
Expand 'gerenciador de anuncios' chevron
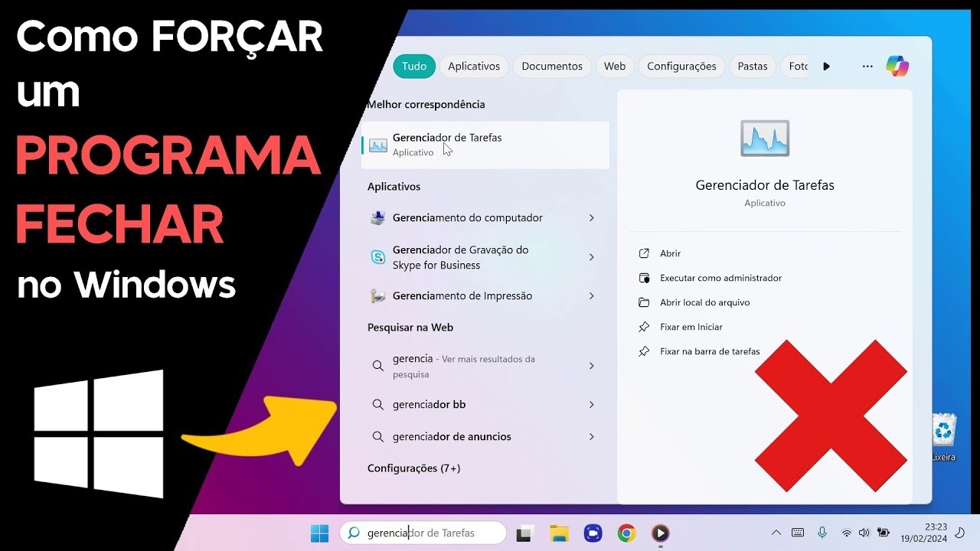point(592,436)
